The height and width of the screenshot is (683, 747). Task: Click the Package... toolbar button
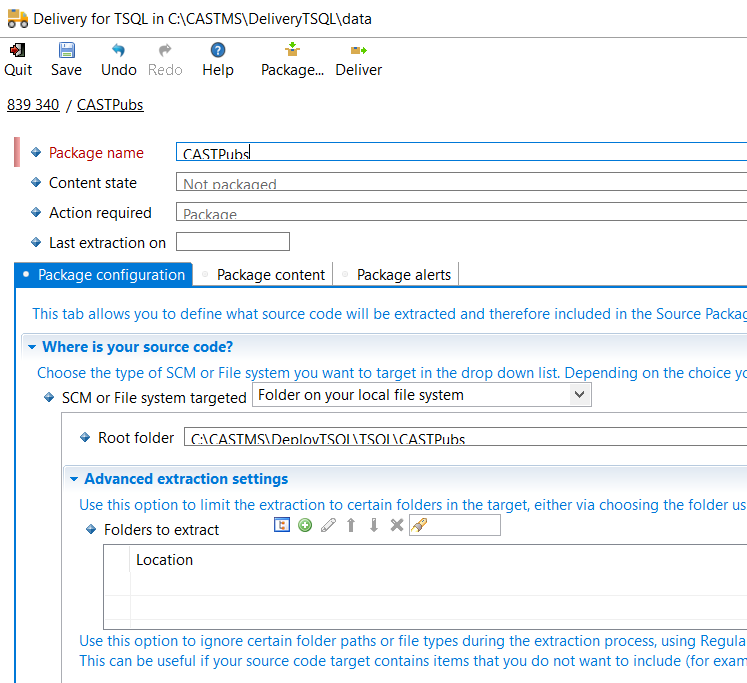pos(292,59)
